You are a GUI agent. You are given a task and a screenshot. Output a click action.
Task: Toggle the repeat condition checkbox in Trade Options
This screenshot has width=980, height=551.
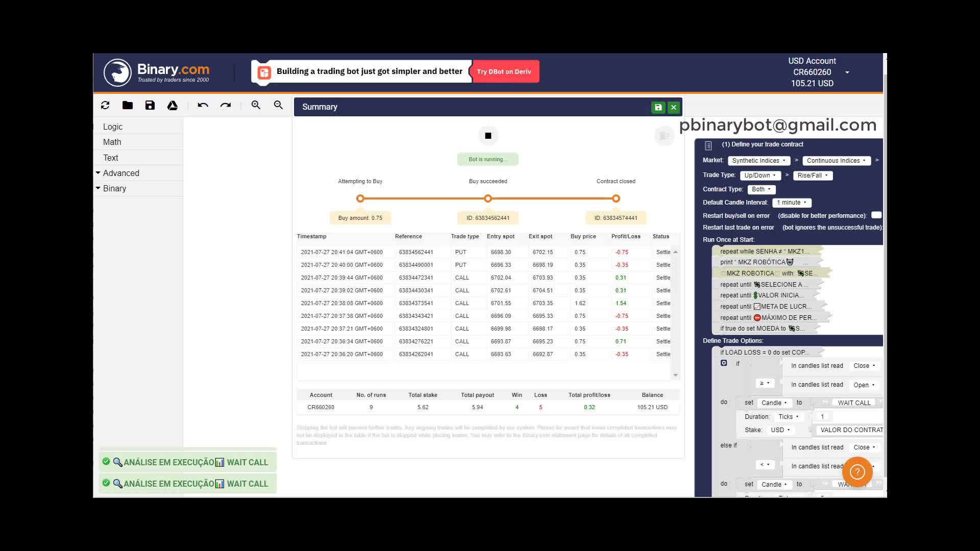(x=723, y=363)
